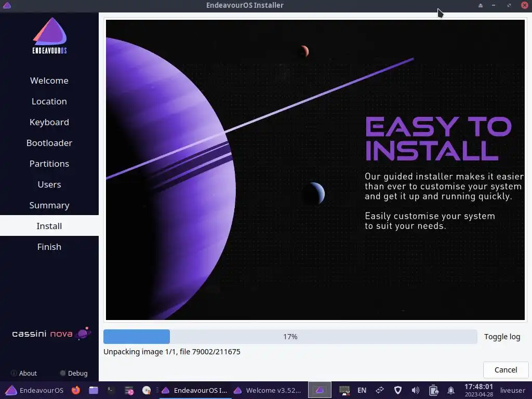532x399 pixels.
Task: Select the Location step in sidebar
Action: [x=49, y=101]
